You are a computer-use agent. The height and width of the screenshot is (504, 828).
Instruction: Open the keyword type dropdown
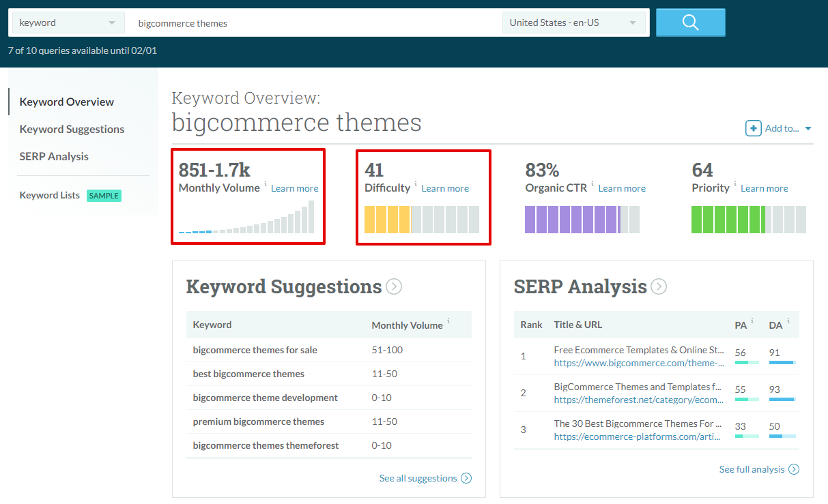pos(68,23)
